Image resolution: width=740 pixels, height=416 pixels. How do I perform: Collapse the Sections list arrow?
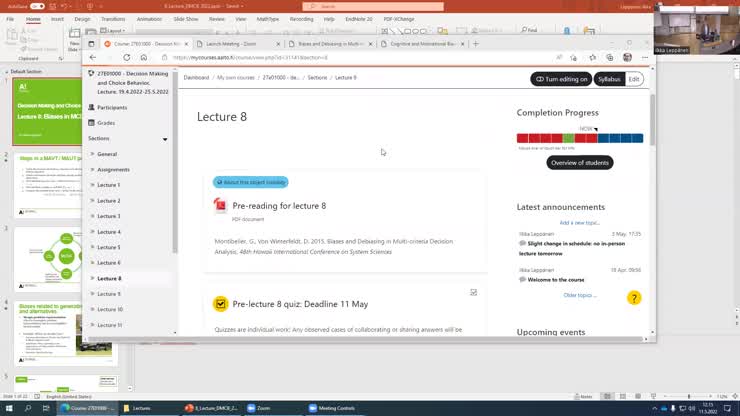point(165,139)
